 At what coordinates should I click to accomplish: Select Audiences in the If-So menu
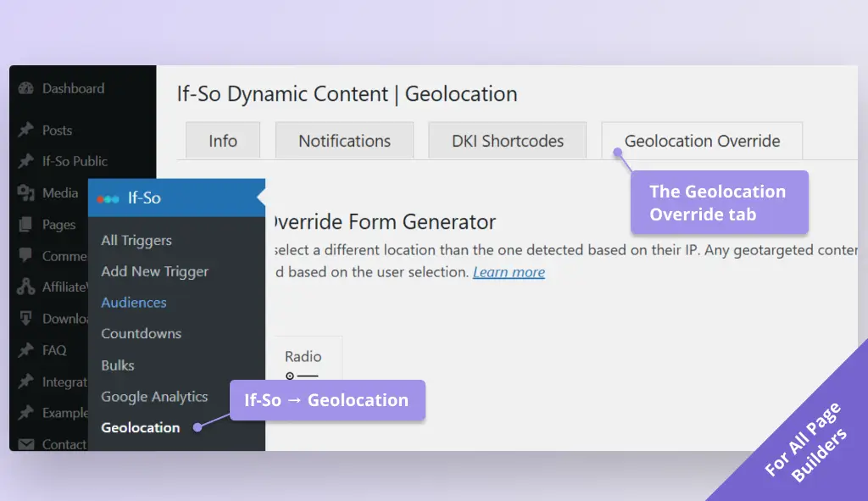coord(133,302)
